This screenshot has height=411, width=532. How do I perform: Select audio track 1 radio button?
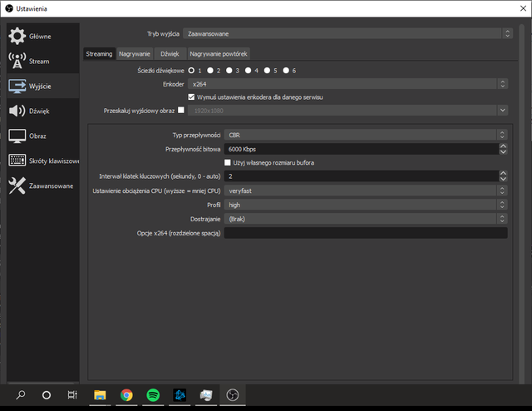tap(191, 71)
